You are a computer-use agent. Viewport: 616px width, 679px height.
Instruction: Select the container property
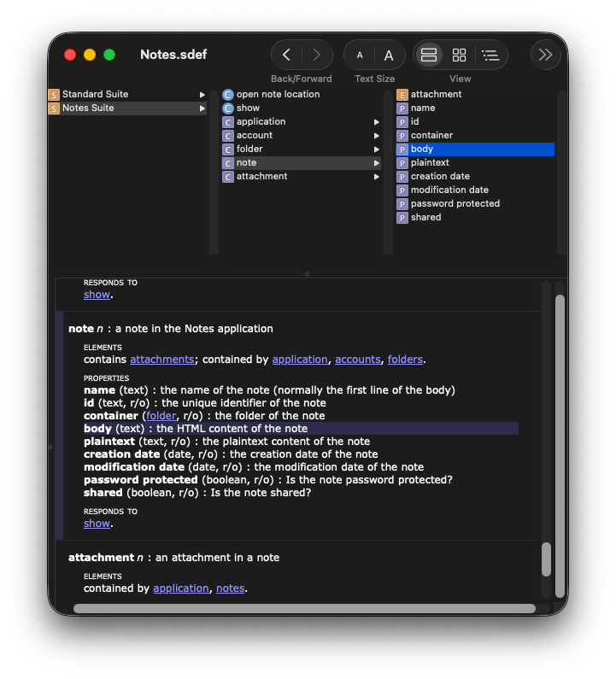475,136
